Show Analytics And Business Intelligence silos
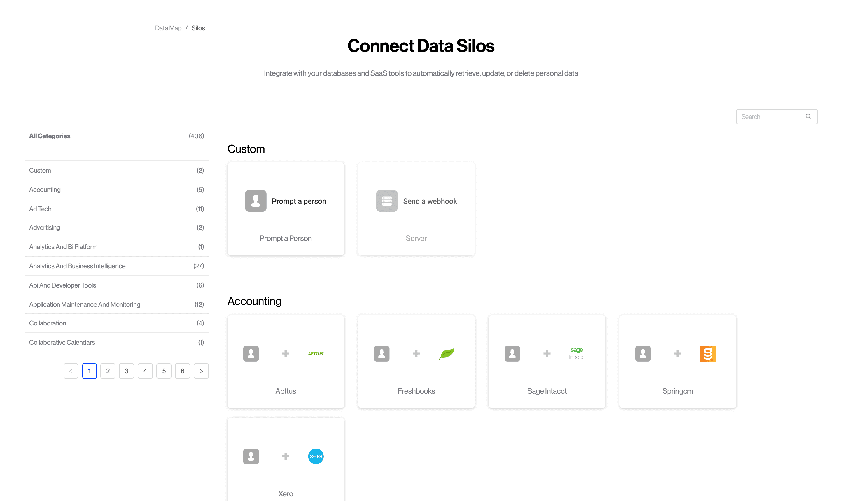This screenshot has height=501, width=868. (77, 266)
